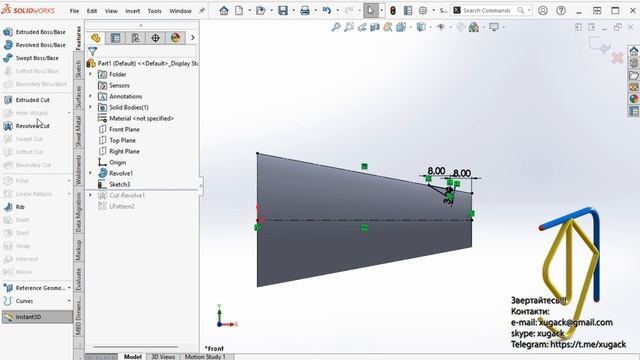Select the Rib feature tool
The width and height of the screenshot is (640, 360).
click(x=13, y=207)
